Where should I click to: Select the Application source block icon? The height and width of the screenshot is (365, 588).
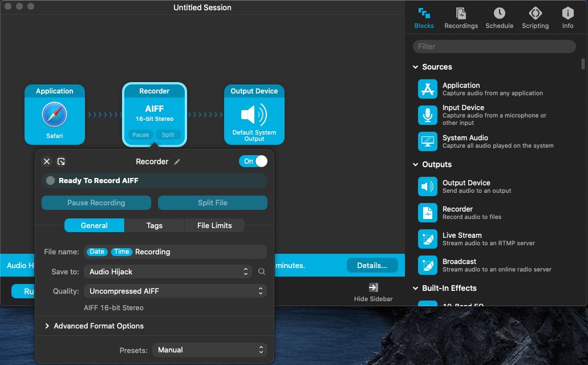click(428, 89)
